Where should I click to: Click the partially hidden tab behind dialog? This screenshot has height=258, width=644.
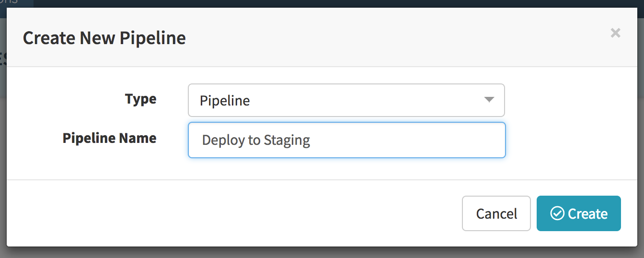14,2
